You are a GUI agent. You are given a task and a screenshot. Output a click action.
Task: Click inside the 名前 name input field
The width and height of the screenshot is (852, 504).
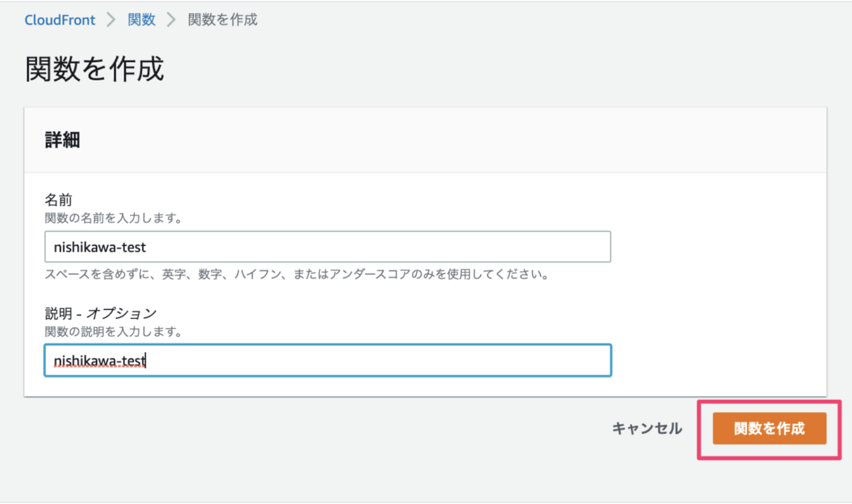tap(327, 247)
